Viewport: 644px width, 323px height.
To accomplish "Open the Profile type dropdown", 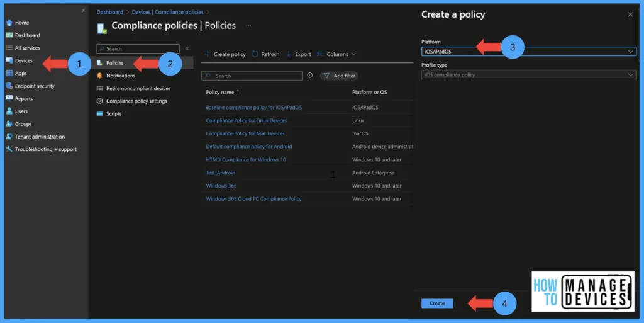I will coord(528,74).
